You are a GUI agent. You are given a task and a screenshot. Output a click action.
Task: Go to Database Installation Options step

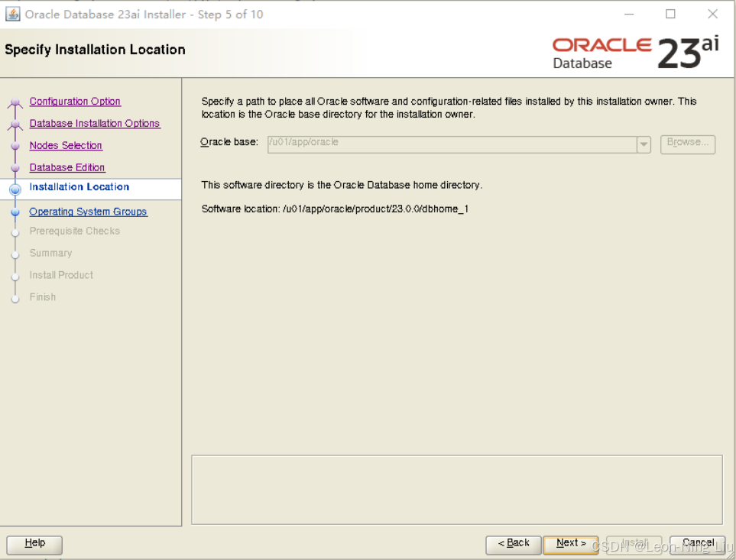tap(95, 123)
